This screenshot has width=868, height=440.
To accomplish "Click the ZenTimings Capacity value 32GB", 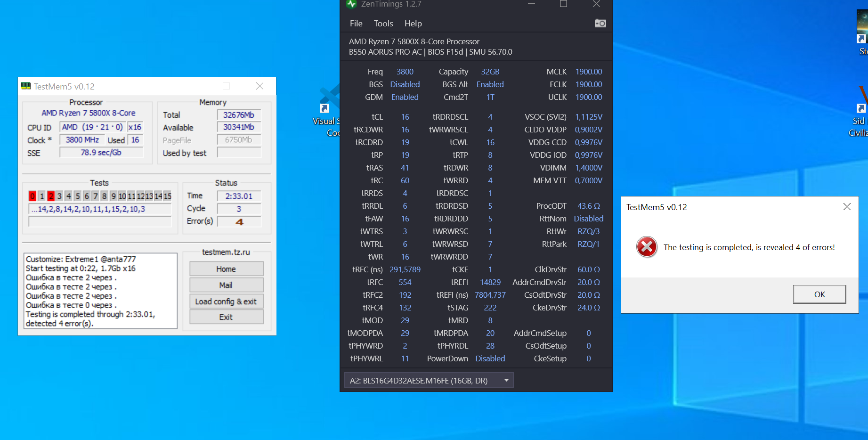I will point(490,72).
